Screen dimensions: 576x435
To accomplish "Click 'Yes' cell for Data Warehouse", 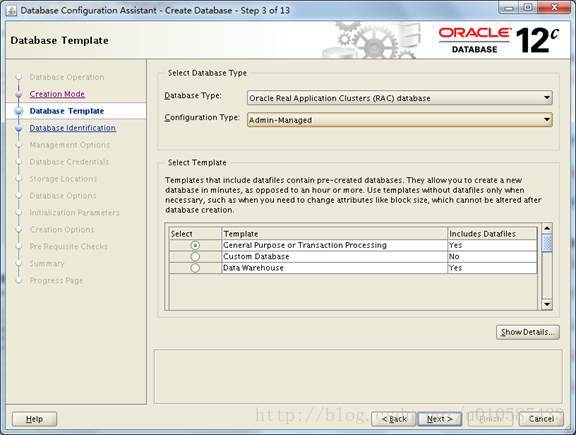I will coord(492,268).
